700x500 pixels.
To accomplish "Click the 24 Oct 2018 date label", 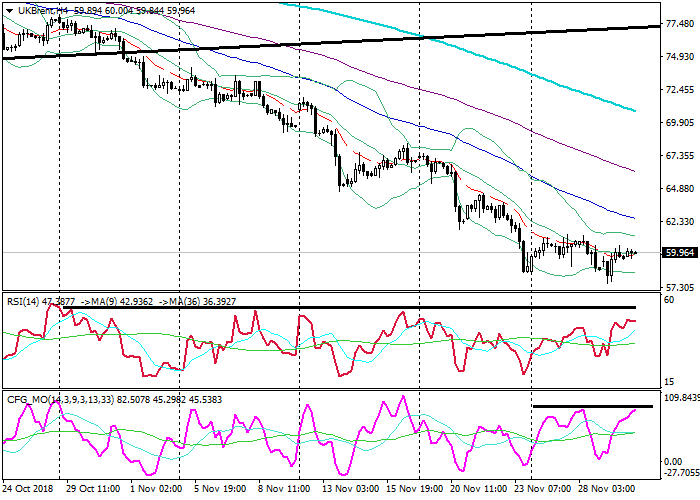I will 27,491.
